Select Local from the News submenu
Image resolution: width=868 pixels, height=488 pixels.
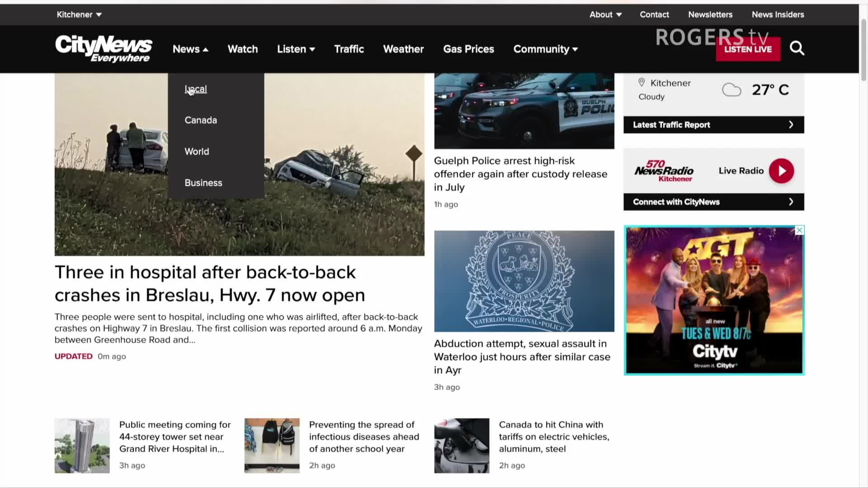(x=196, y=89)
